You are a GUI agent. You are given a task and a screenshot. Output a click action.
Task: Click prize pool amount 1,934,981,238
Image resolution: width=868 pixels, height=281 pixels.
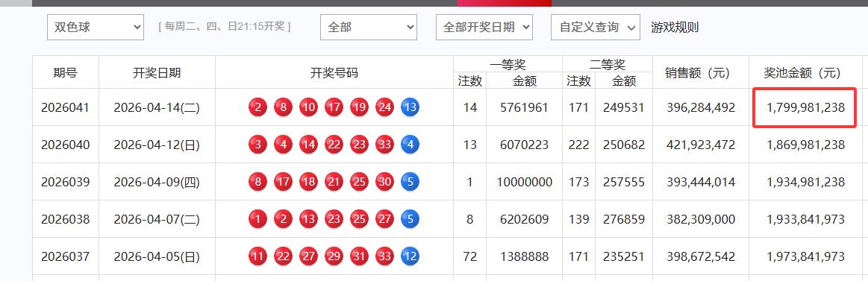(805, 182)
